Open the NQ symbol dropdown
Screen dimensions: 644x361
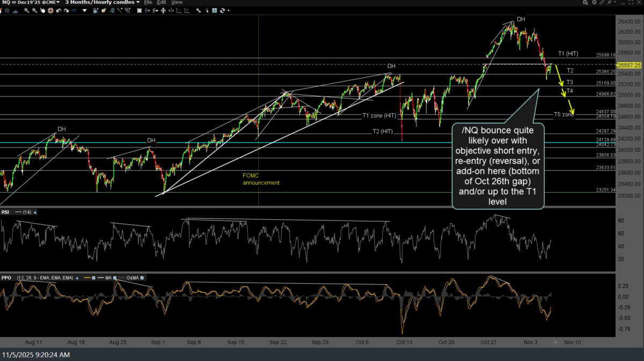coord(32,3)
